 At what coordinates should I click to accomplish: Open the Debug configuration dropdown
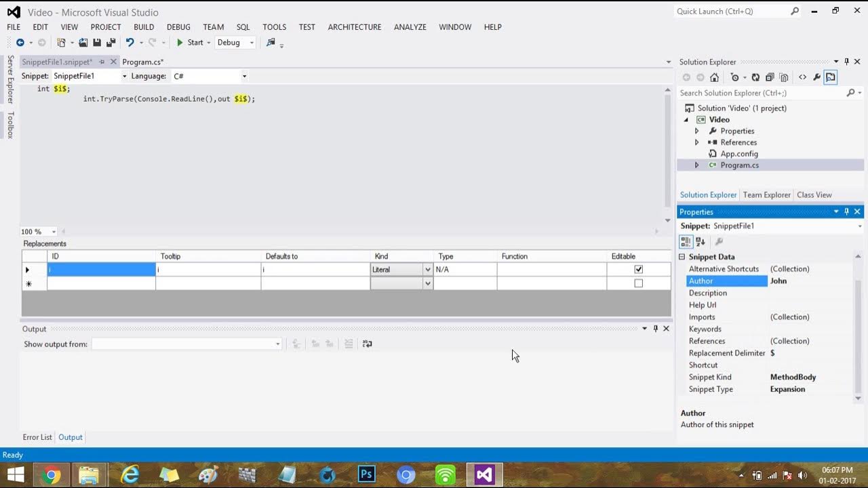tap(252, 43)
